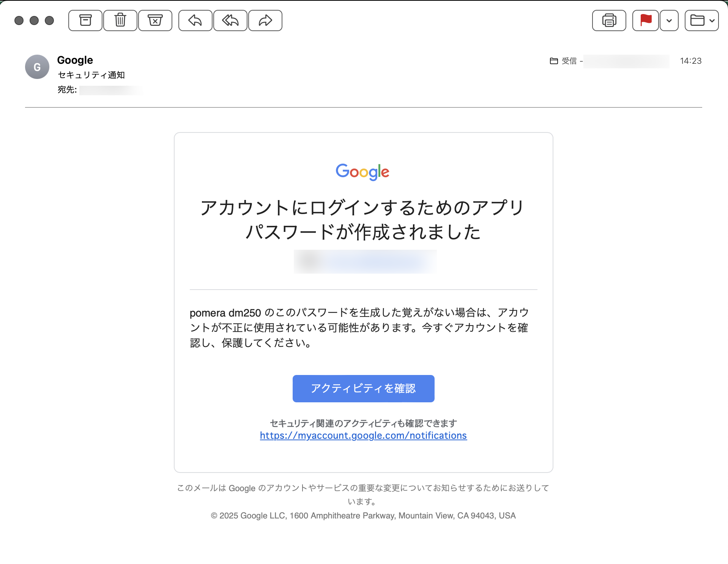
Task: Forward this email with the forward arrow
Action: 265,20
